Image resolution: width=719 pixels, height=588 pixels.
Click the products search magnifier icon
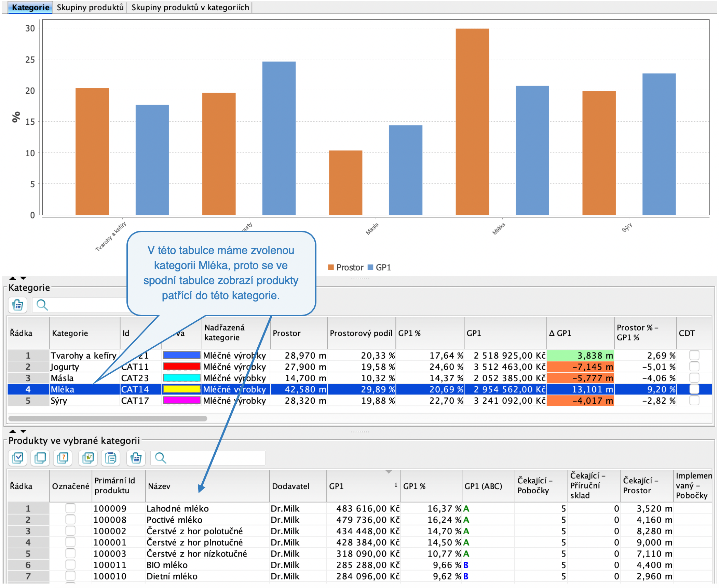(160, 458)
